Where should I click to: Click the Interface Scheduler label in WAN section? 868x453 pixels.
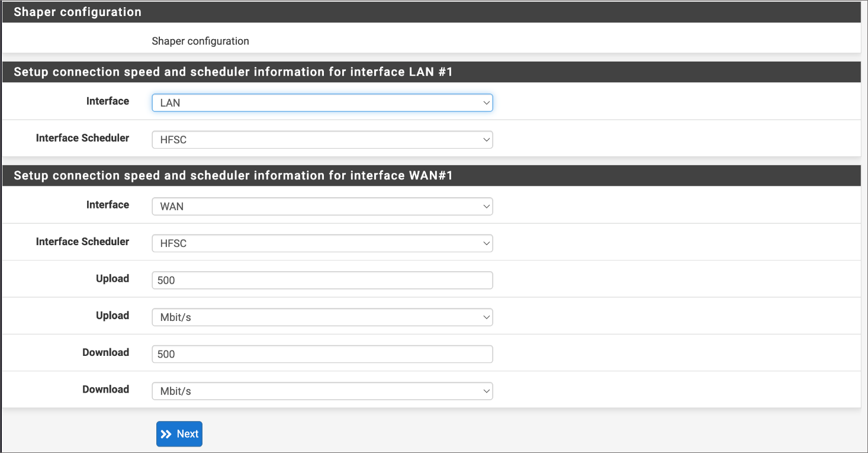[x=82, y=242]
